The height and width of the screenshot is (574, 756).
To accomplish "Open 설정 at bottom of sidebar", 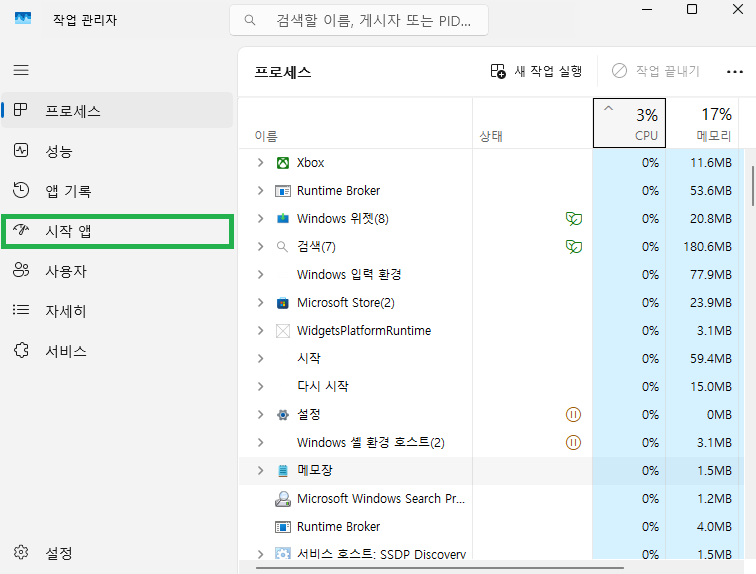I will click(x=117, y=552).
